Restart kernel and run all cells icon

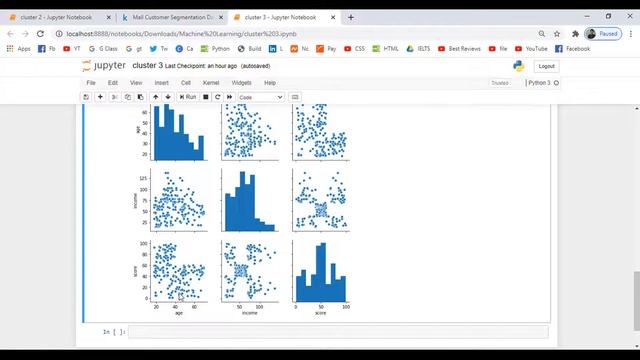[229, 97]
